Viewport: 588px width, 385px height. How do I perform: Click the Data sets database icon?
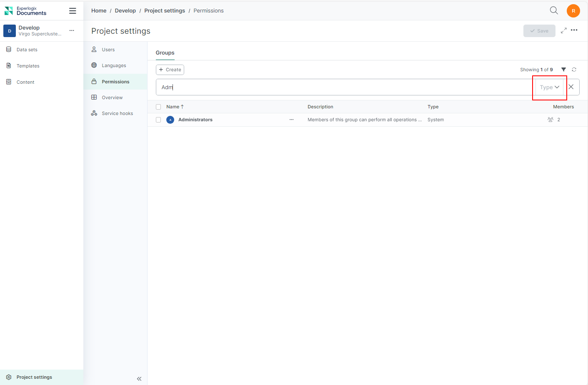[9, 49]
